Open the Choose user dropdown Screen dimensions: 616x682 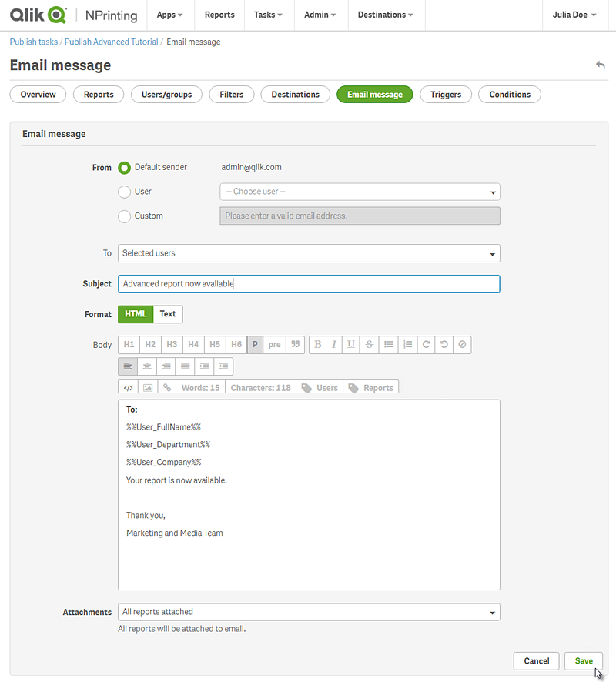click(360, 192)
